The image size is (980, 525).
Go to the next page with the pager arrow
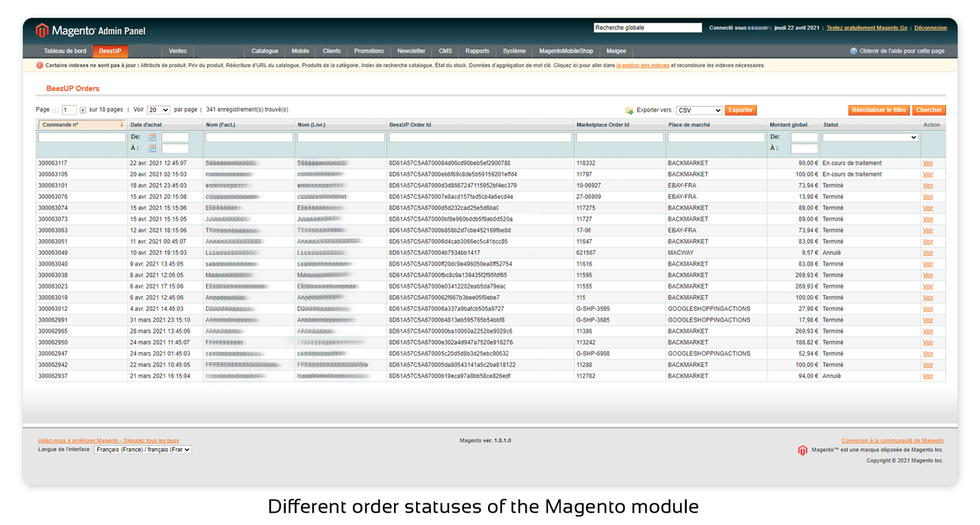pos(83,110)
